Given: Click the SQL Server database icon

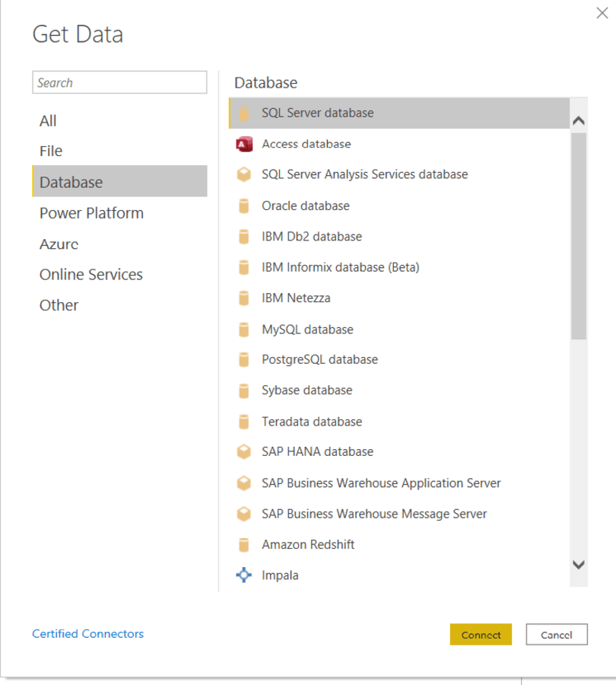Looking at the screenshot, I should point(244,113).
